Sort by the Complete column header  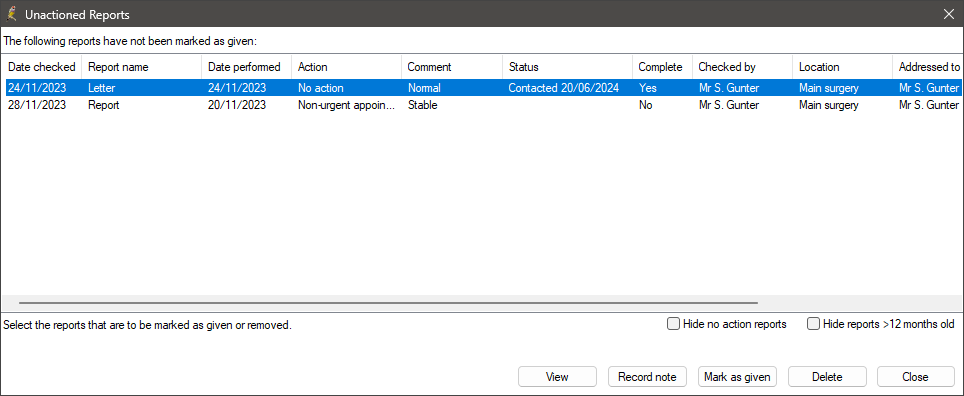pos(663,67)
